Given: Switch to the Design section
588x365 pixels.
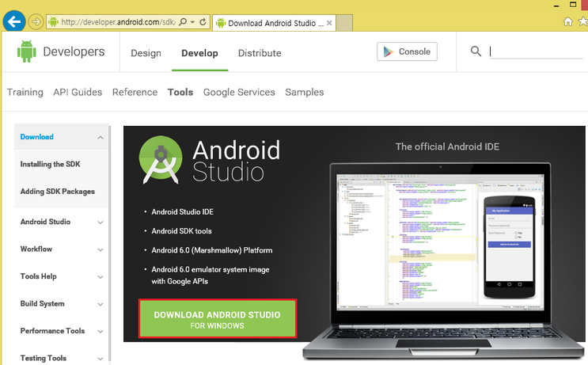Looking at the screenshot, I should pos(146,53).
